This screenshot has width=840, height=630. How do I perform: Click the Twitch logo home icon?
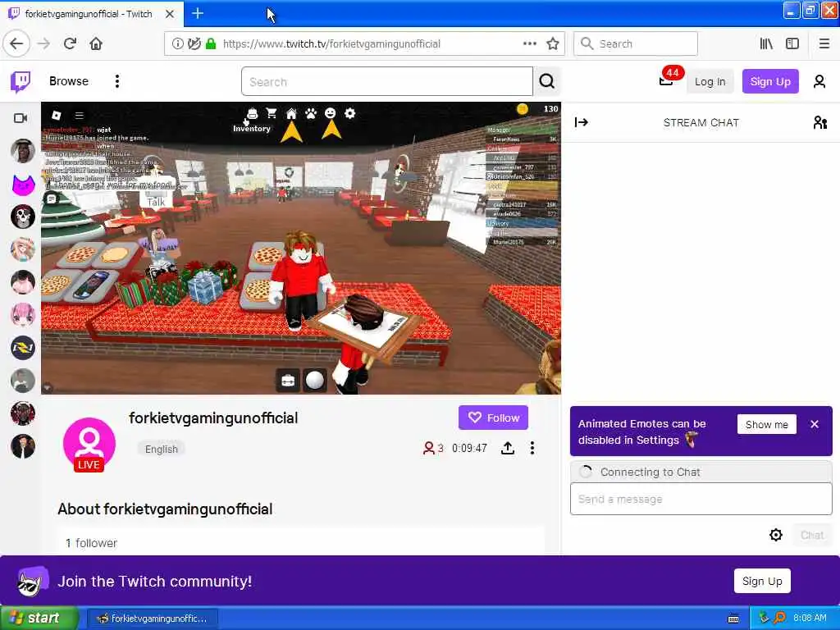pyautogui.click(x=21, y=81)
